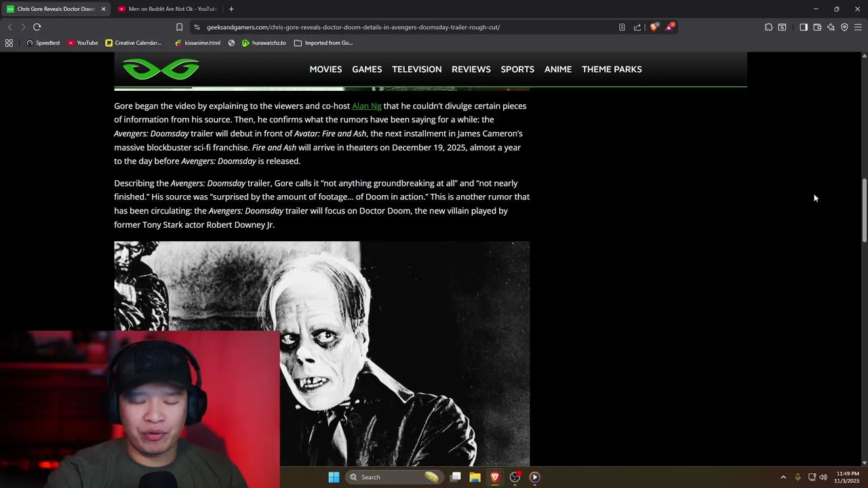868x488 pixels.
Task: Open the Speedtest bookmark
Action: coord(43,43)
